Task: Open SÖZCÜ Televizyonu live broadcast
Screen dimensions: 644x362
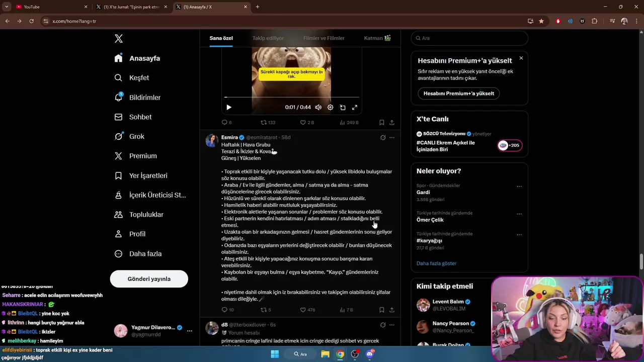Action: [x=469, y=142]
